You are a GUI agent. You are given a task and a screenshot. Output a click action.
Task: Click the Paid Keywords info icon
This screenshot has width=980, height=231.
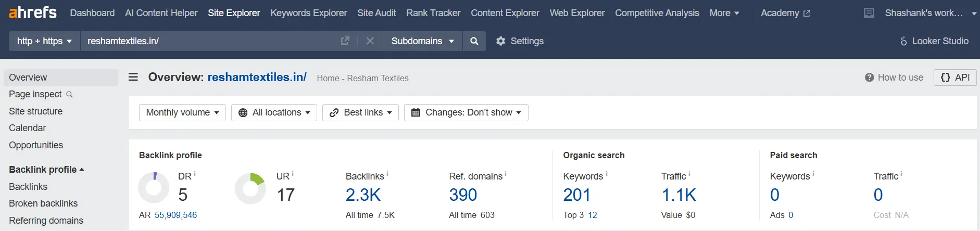click(813, 174)
